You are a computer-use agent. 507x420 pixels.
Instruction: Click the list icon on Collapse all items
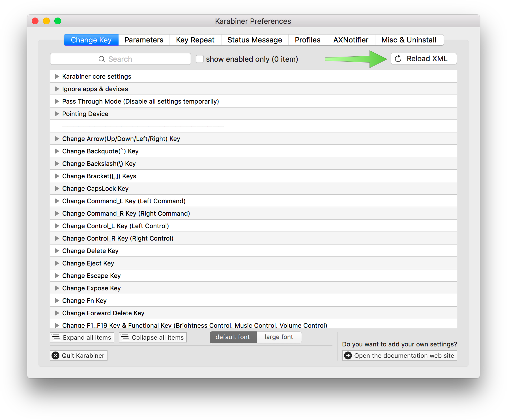125,337
